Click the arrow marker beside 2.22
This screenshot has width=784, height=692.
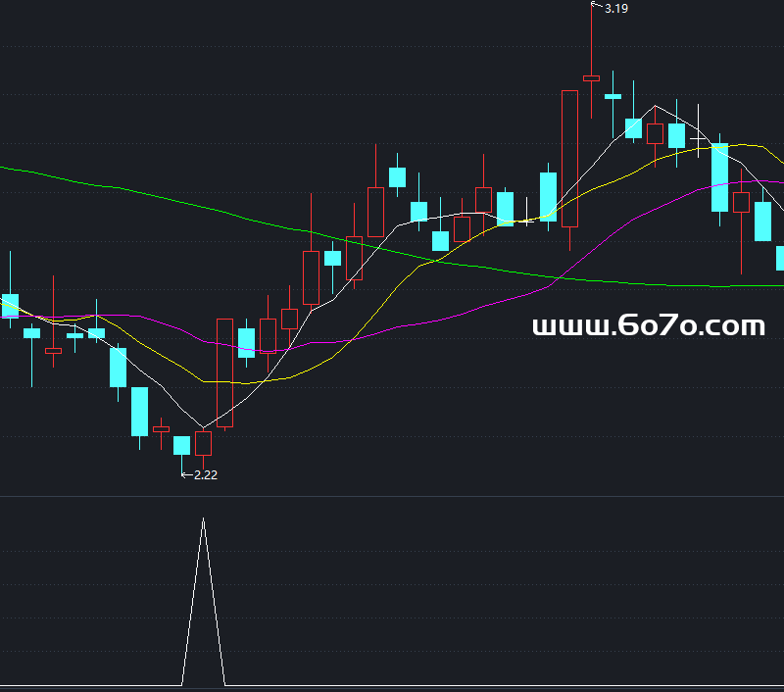(x=187, y=474)
